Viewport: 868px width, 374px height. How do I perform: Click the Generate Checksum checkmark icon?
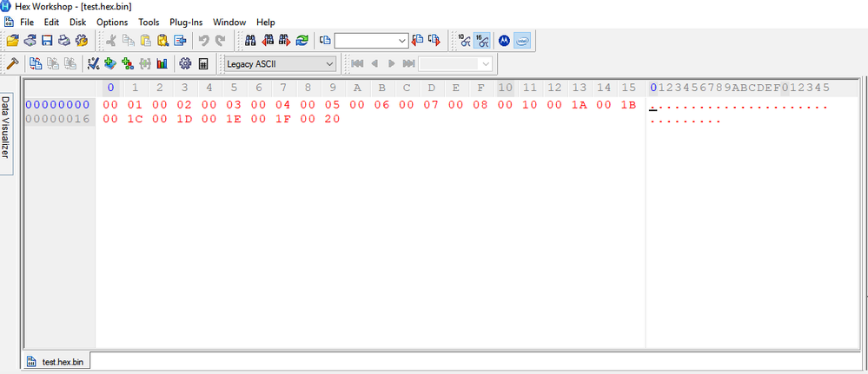93,63
